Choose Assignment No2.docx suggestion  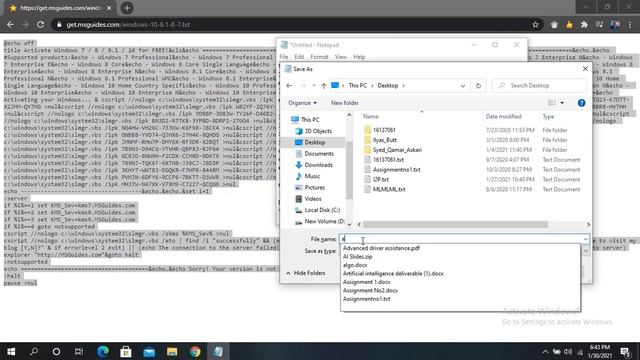[x=370, y=291]
